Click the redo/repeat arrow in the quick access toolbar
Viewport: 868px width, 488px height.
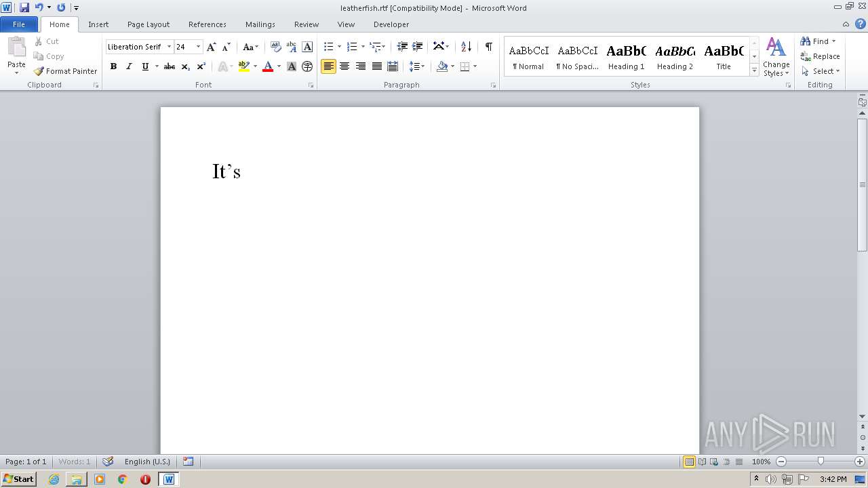coord(61,7)
